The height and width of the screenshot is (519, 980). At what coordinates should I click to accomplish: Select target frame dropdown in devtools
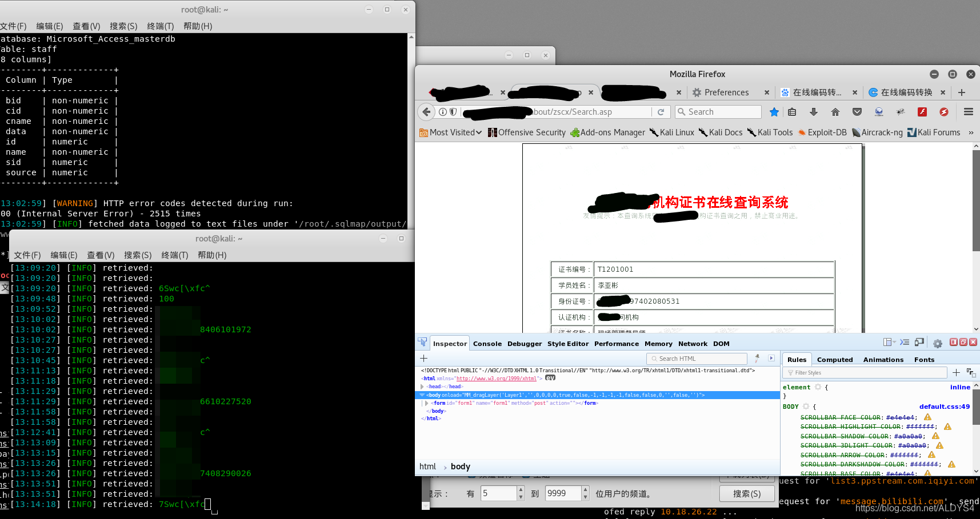pos(889,342)
